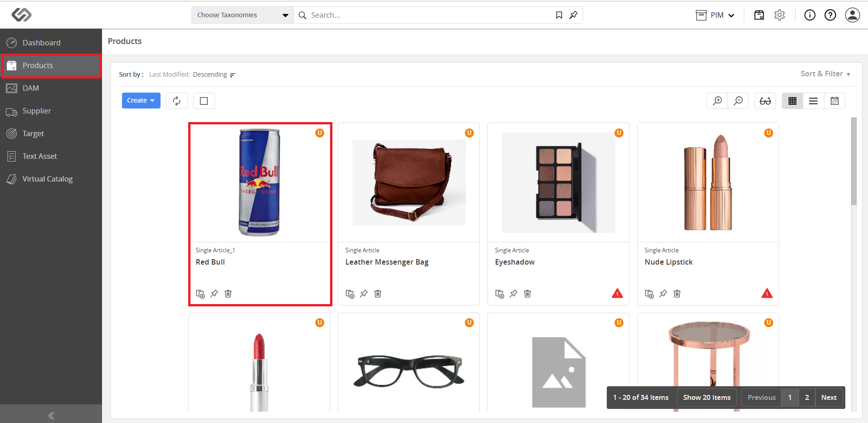The image size is (868, 423).
Task: Delete the Eyeshadow product
Action: coord(527,294)
